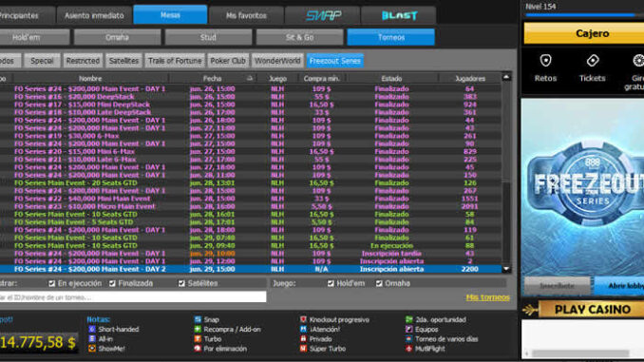The width and height of the screenshot is (644, 362).
Task: Sort by the Fecha column arrow
Action: coord(249,78)
